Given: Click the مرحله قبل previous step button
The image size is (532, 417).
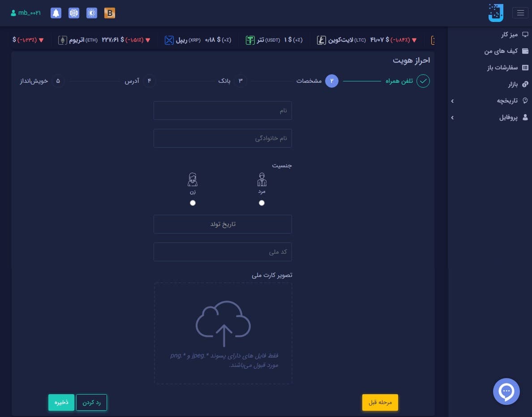Looking at the screenshot, I should pos(380,402).
